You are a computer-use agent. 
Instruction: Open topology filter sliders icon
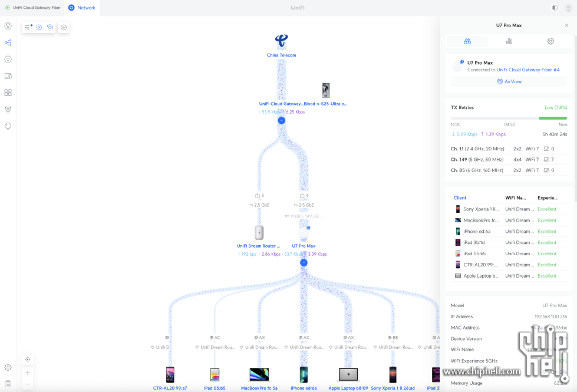(28, 27)
